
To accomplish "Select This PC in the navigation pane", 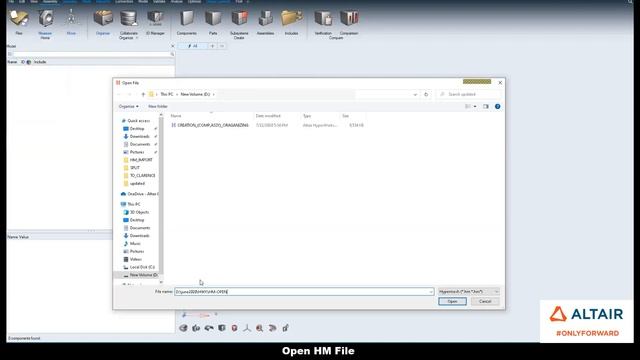I will click(134, 204).
